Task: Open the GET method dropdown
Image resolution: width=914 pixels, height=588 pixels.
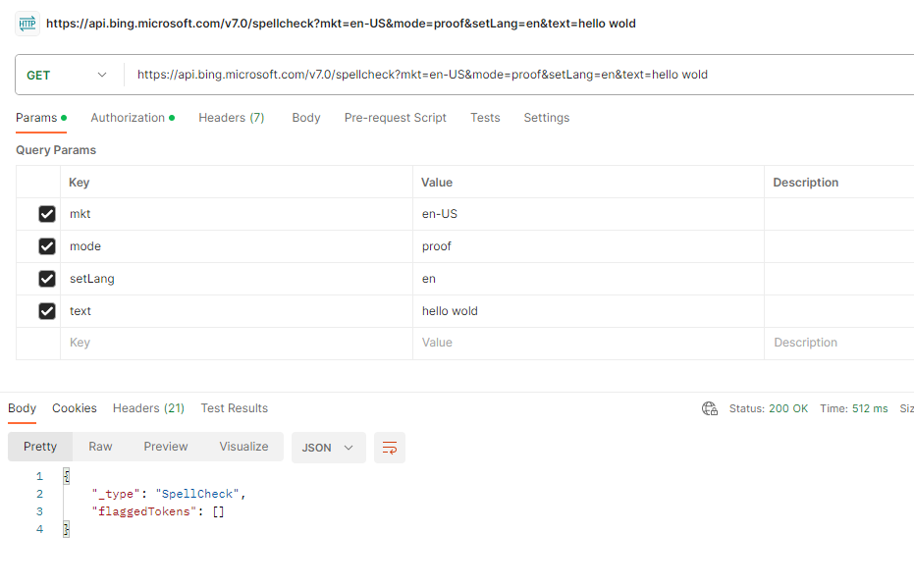Action: pyautogui.click(x=101, y=75)
